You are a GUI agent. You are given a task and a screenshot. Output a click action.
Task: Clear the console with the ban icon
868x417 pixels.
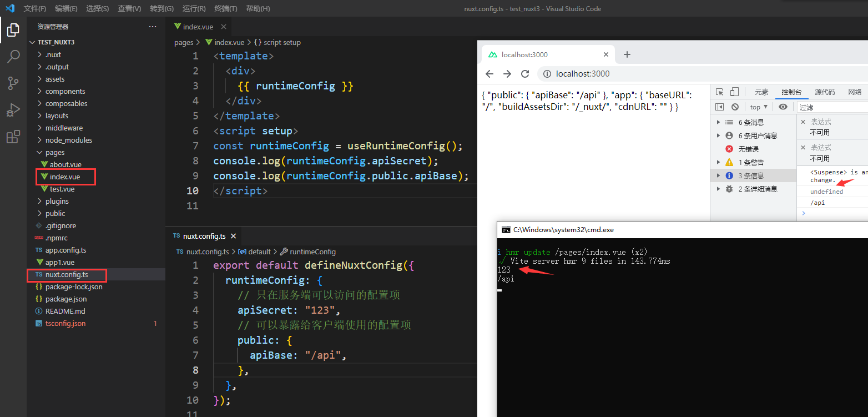[x=735, y=107]
